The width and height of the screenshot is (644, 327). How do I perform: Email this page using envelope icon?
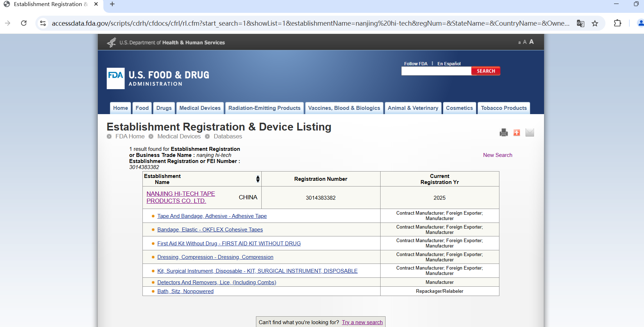[530, 133]
